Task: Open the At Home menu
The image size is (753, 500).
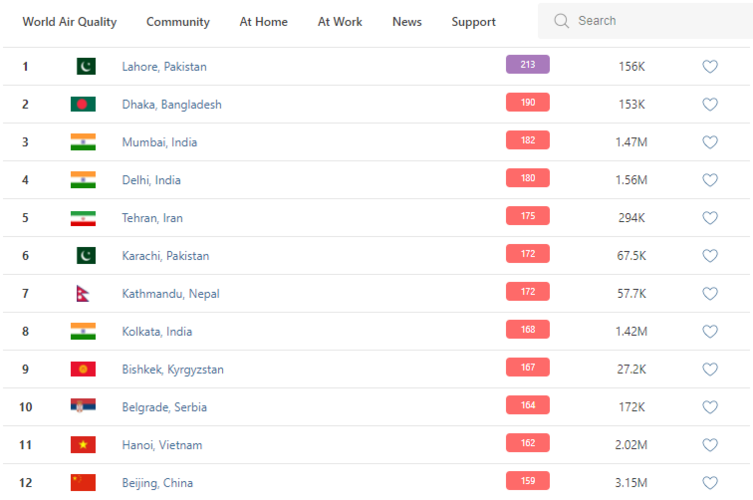Action: coord(263,22)
